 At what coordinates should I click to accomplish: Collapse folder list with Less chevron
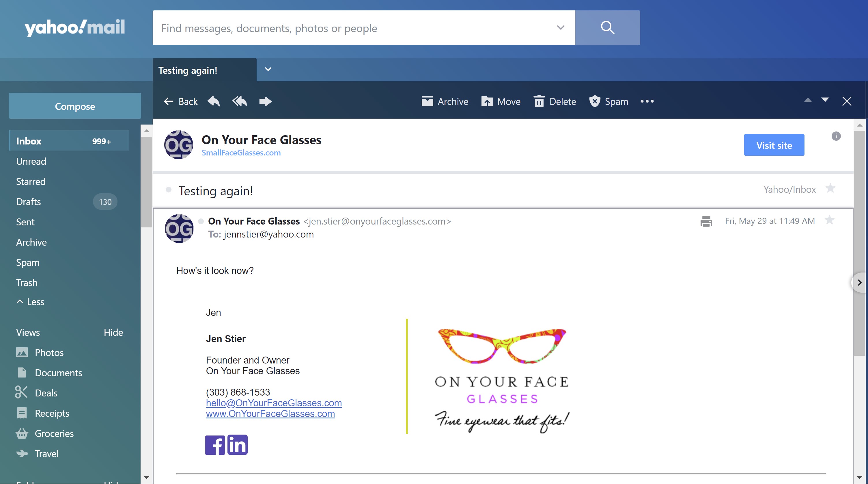(x=30, y=302)
